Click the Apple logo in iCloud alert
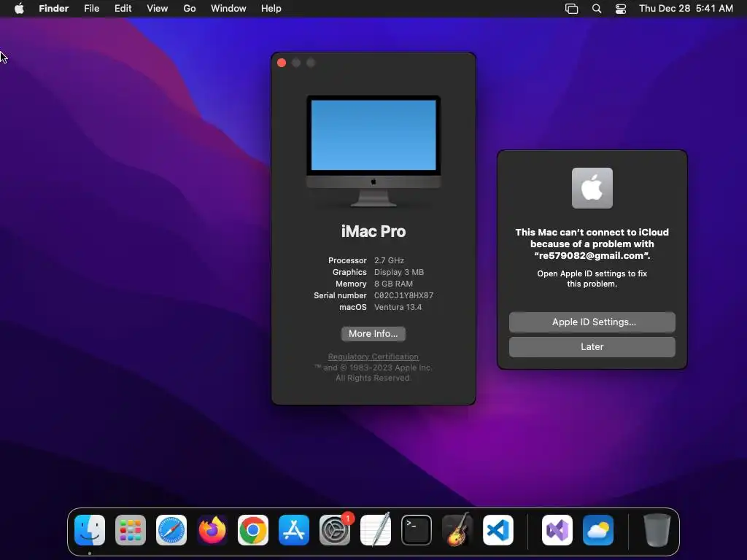Screen dimensions: 747x560 click(592, 188)
